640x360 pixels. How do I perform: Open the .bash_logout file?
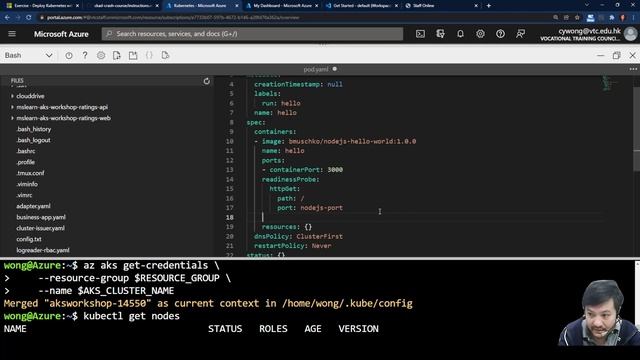point(33,140)
